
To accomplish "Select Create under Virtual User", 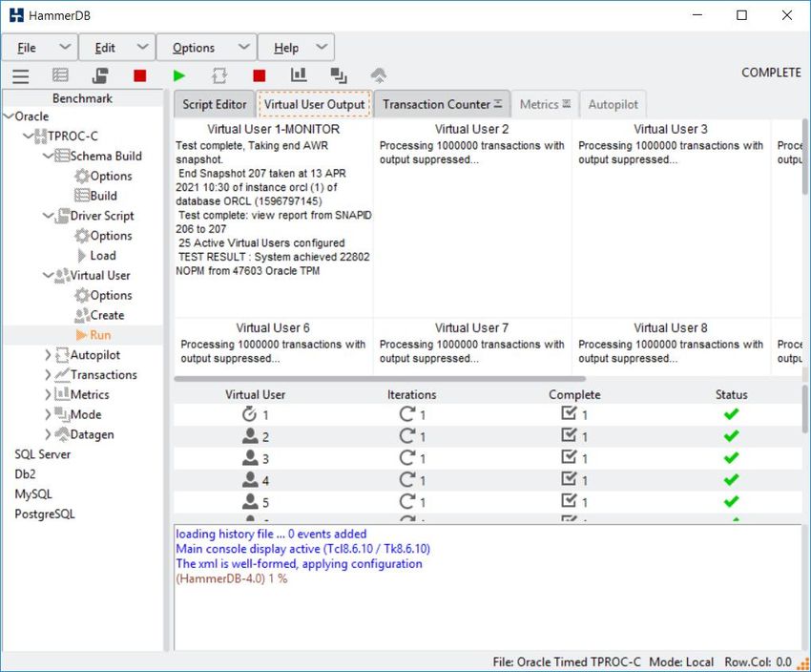I will (99, 315).
